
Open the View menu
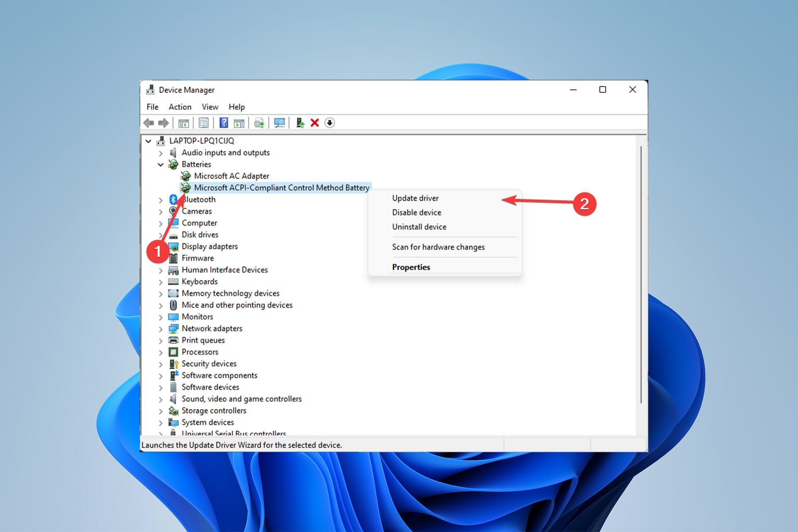[x=210, y=107]
